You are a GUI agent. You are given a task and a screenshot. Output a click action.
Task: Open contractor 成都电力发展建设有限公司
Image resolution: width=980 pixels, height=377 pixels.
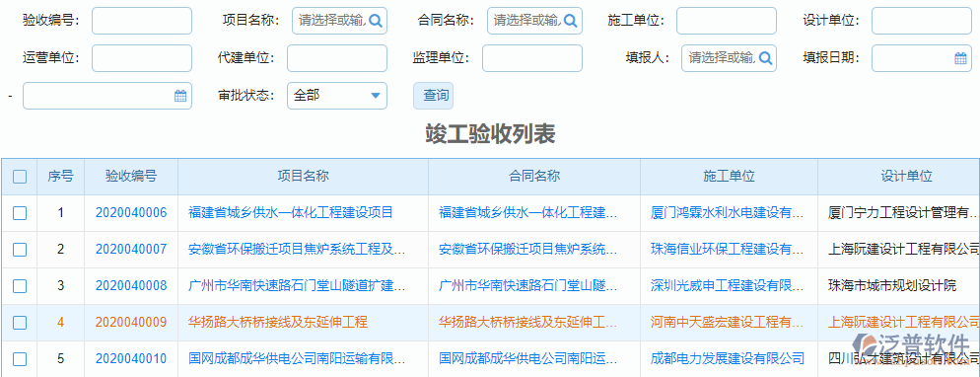pyautogui.click(x=728, y=359)
